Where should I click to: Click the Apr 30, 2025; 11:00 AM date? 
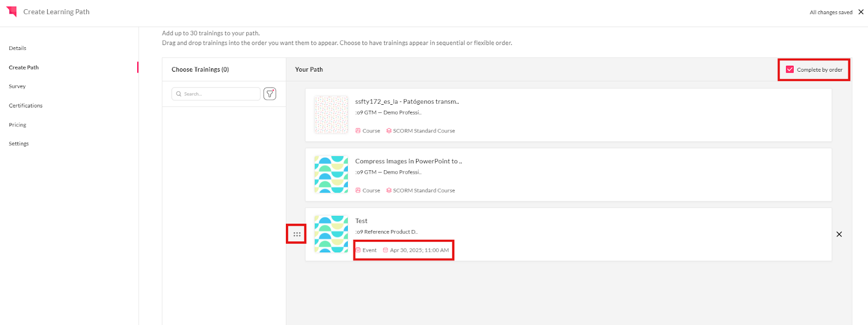419,250
